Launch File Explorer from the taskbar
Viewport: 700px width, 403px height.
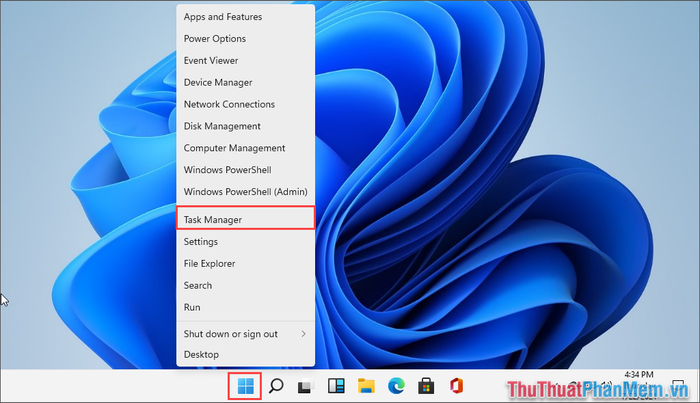pyautogui.click(x=366, y=385)
